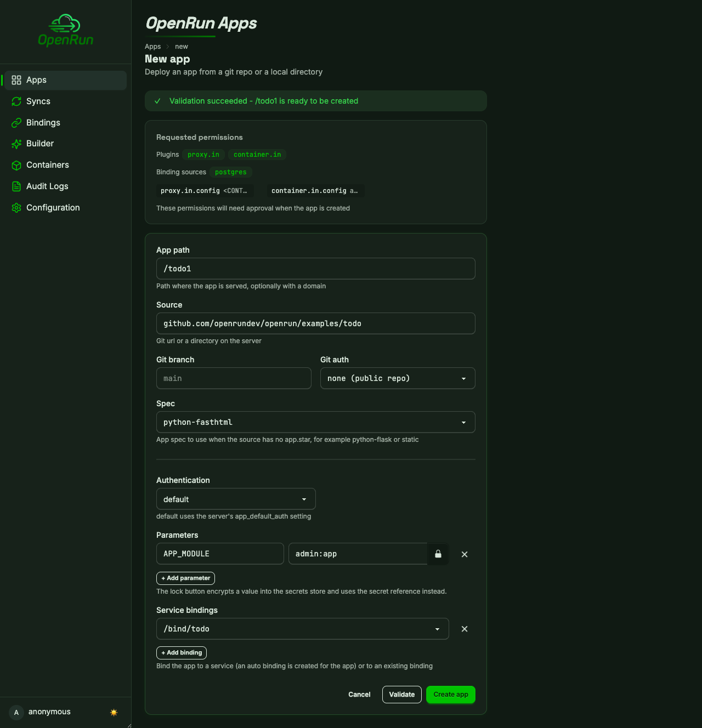Viewport: 702px width, 728px height.
Task: Click the OpenRun Apps page title
Action: pos(201,23)
